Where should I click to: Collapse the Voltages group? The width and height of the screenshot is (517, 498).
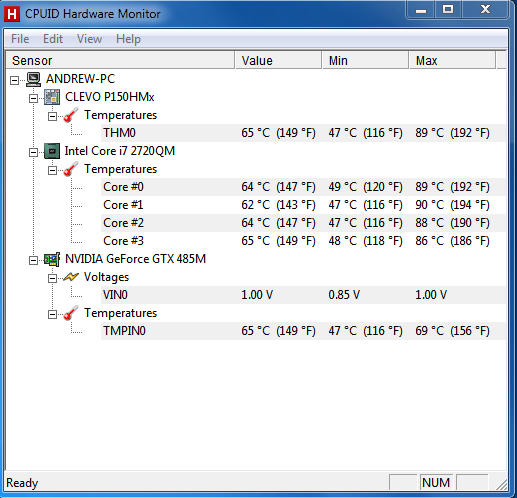point(52,278)
